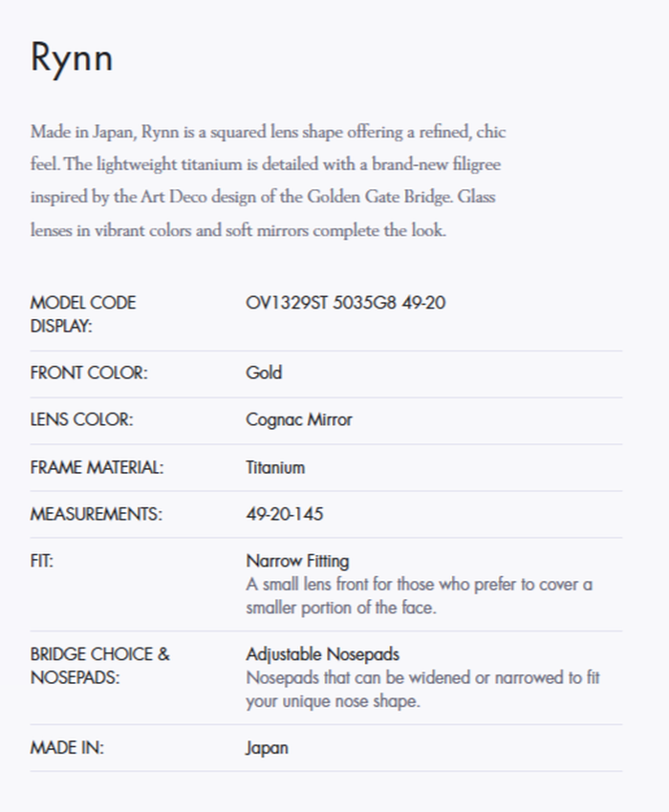Click the Narrow Fitting heading
The image size is (669, 812).
tap(297, 561)
